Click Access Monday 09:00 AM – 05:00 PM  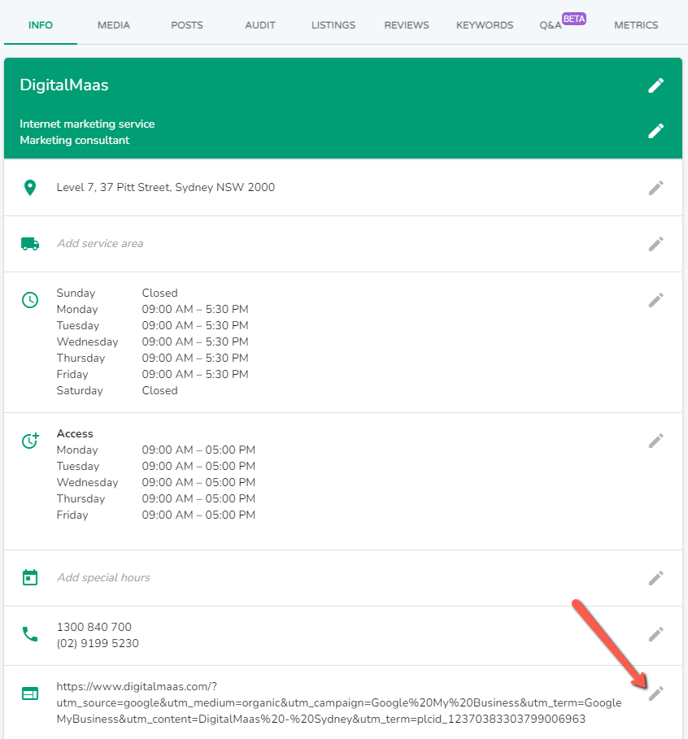[156, 450]
